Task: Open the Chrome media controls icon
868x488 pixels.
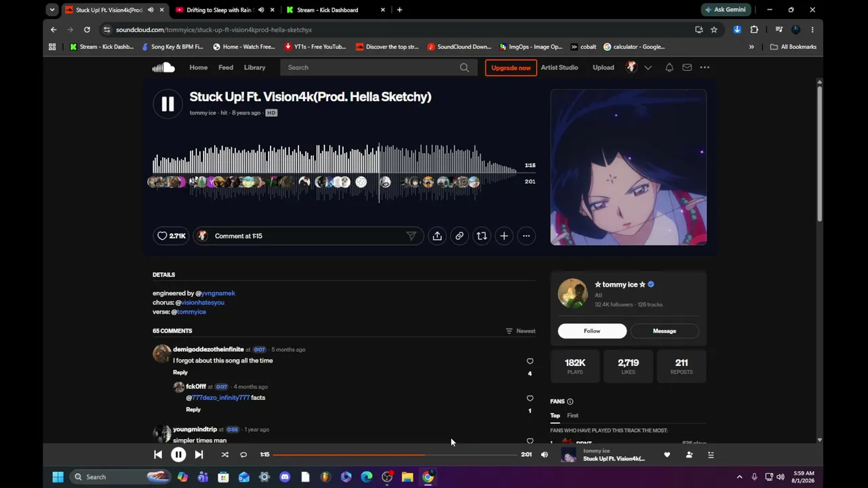Action: 779,30
